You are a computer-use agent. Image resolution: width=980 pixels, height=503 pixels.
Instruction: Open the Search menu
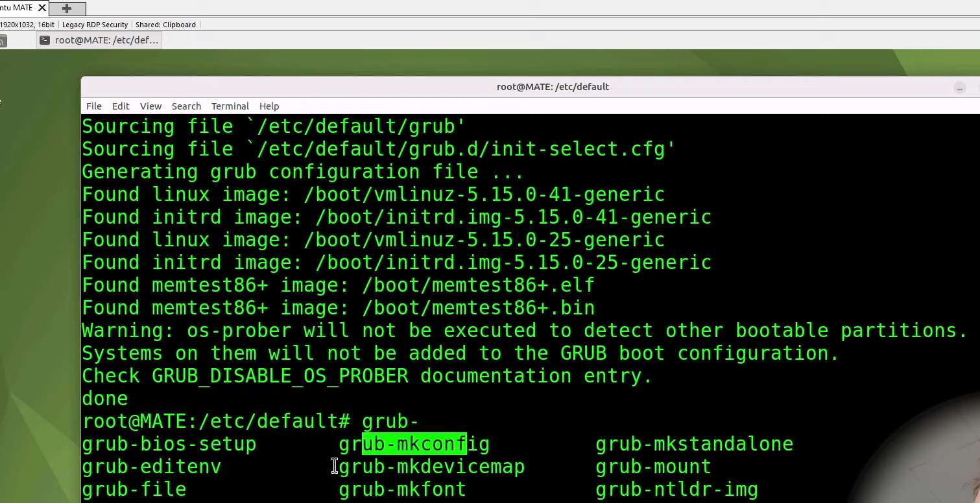pos(186,106)
